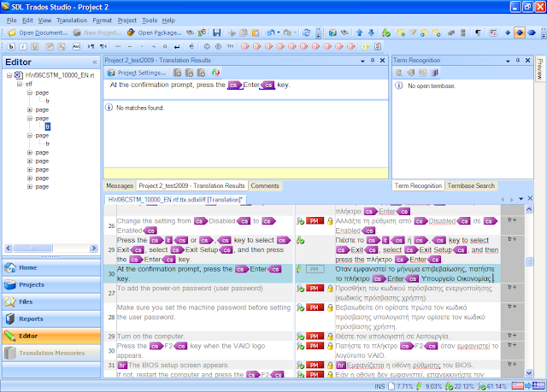This screenshot has width=547, height=392.
Task: Click the verification checklist toolbar icon
Action: 377,46
